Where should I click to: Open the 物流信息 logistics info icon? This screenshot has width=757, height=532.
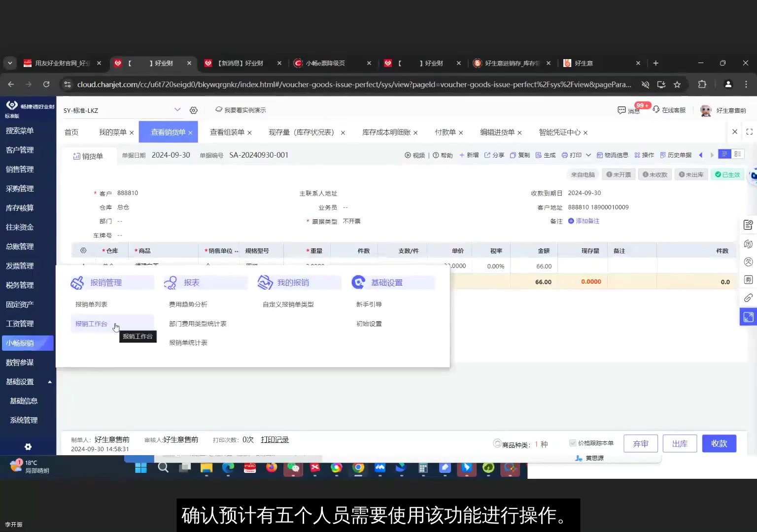click(612, 155)
